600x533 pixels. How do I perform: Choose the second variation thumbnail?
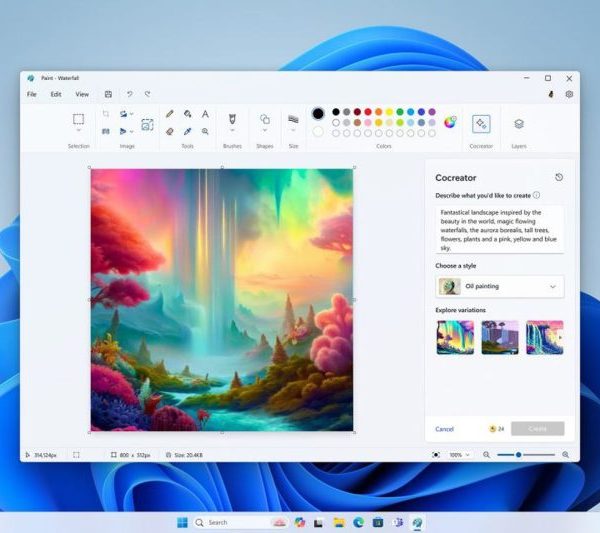click(500, 337)
